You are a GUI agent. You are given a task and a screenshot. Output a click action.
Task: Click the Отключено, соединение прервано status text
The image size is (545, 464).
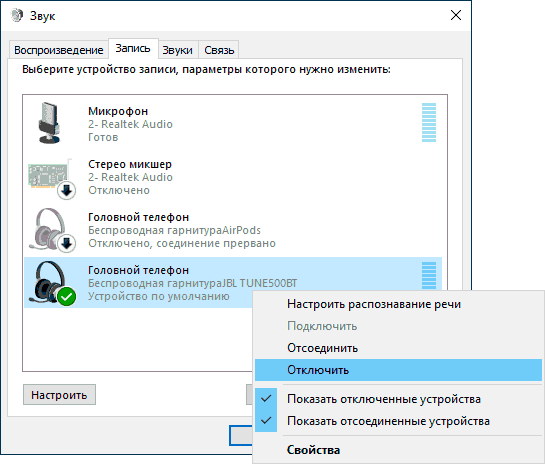182,243
